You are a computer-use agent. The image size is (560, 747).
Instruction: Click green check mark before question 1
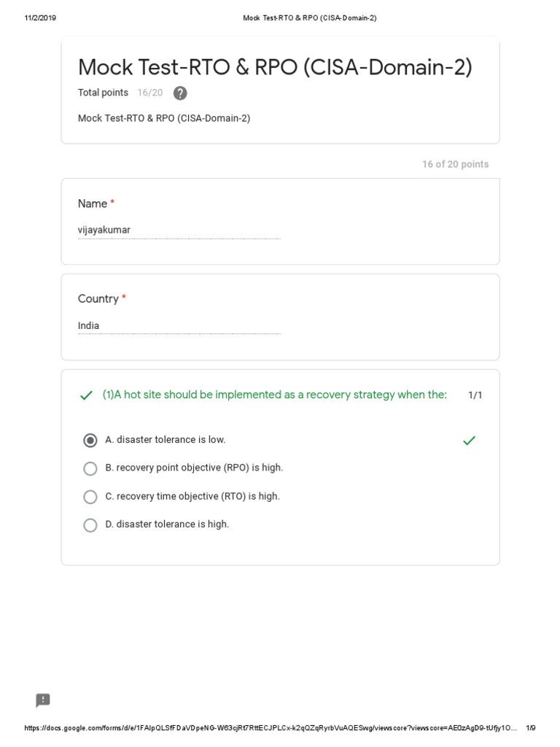[x=86, y=395]
